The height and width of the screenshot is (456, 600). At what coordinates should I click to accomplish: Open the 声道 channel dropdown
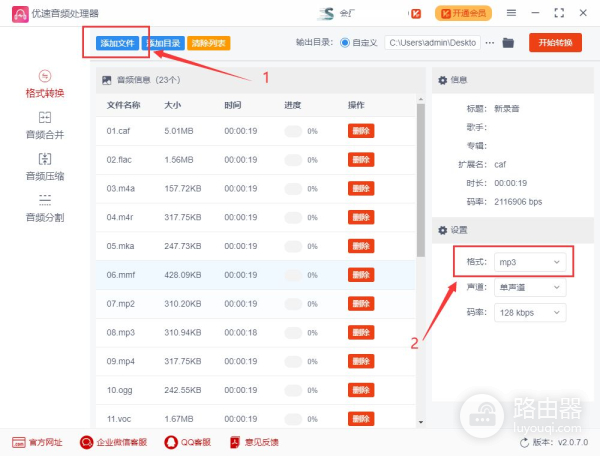[530, 287]
